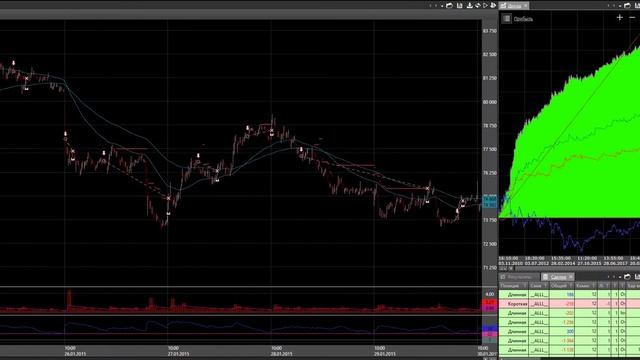Switch to the 'Результаты' tab
The height and width of the screenshot is (360, 640).
pos(519,277)
